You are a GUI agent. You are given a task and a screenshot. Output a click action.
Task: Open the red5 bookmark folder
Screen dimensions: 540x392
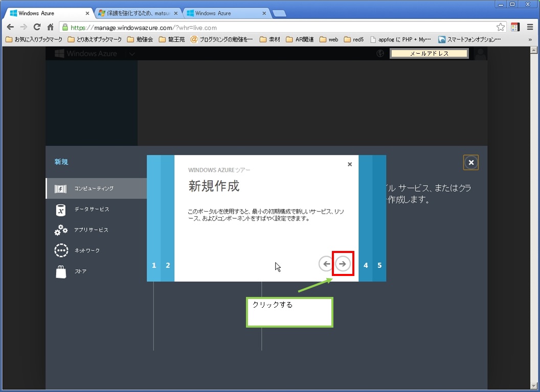point(354,39)
